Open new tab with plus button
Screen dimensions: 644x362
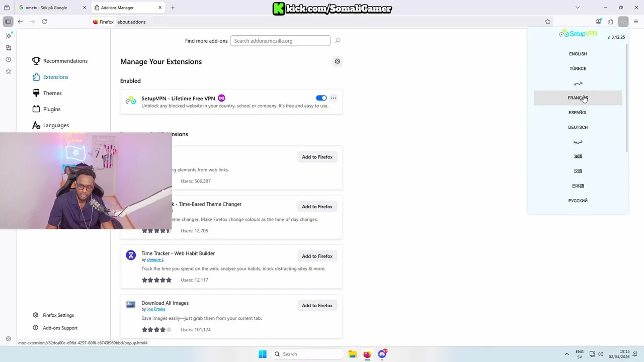click(x=173, y=8)
